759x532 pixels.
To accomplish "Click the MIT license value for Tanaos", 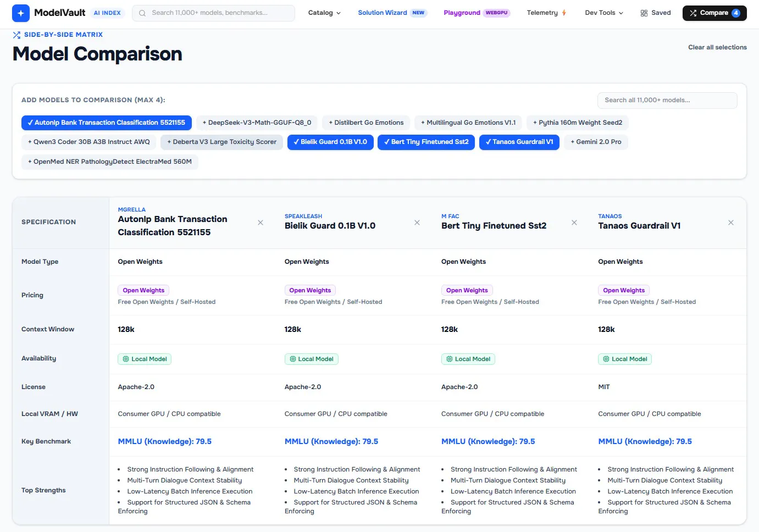I will [x=604, y=387].
